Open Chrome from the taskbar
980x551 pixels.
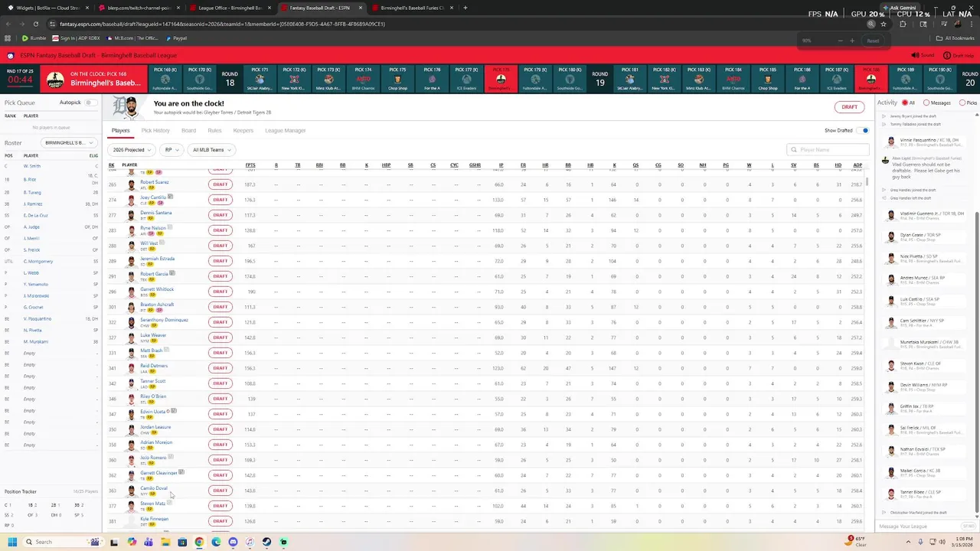click(x=199, y=542)
